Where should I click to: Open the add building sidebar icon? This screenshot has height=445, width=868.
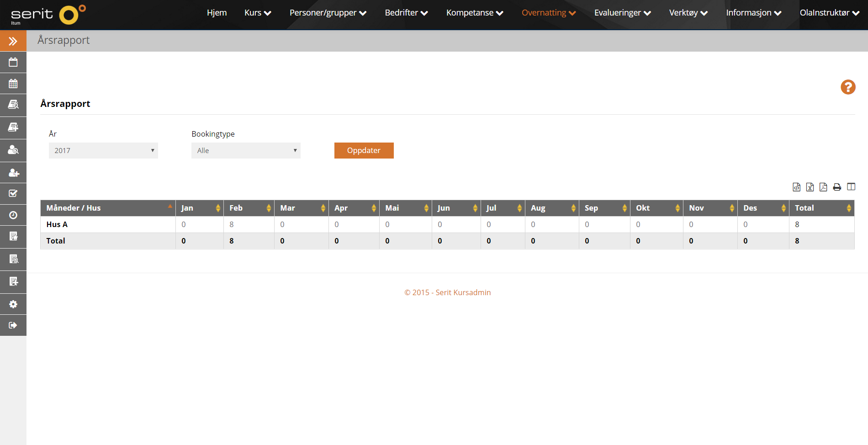click(x=13, y=281)
